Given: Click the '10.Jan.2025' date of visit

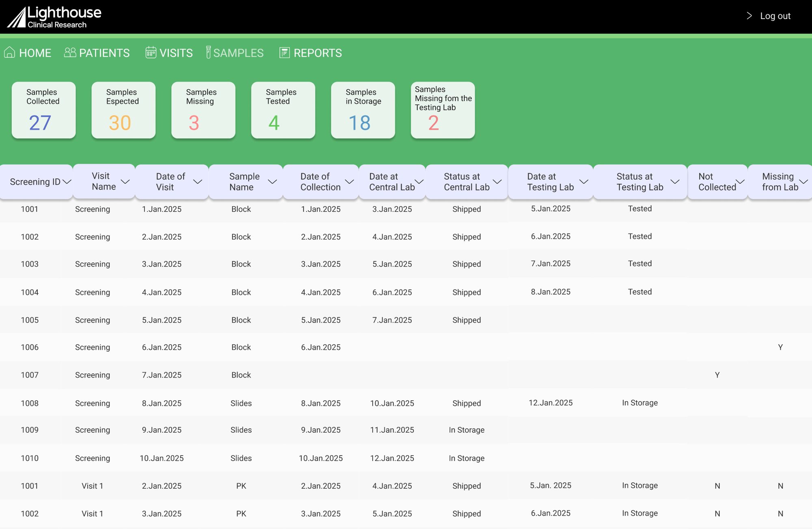Looking at the screenshot, I should pos(162,458).
